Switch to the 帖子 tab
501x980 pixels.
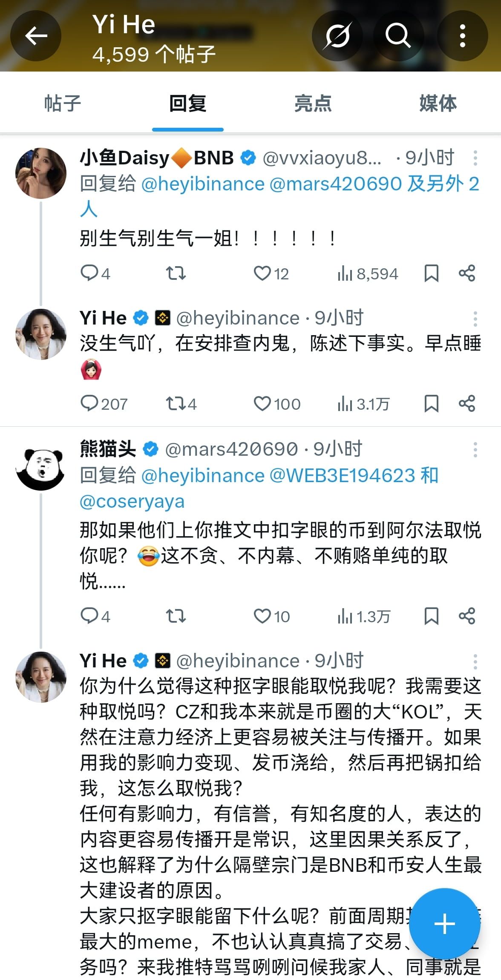coord(63,103)
